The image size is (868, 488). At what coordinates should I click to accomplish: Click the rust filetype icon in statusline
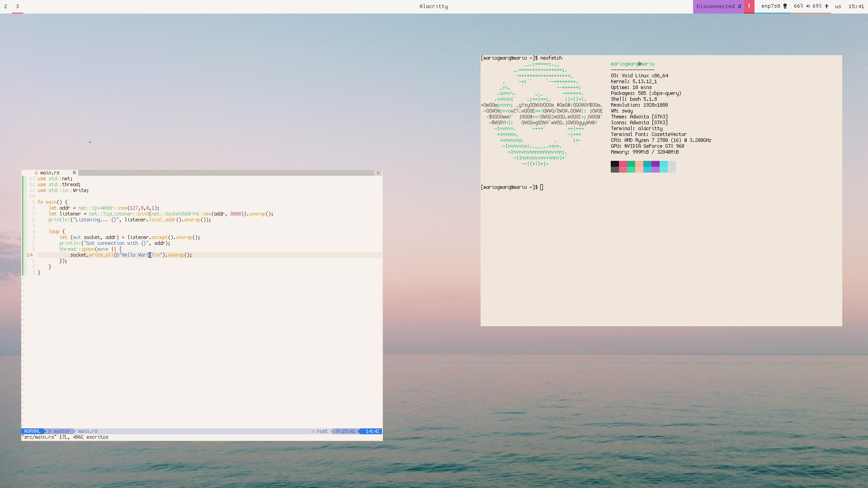[313, 432]
